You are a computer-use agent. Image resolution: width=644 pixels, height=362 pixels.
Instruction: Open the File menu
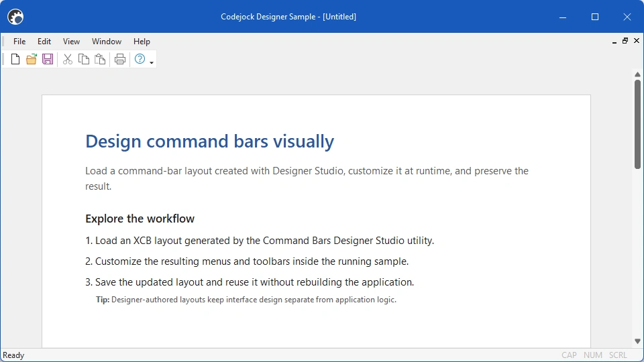tap(19, 42)
